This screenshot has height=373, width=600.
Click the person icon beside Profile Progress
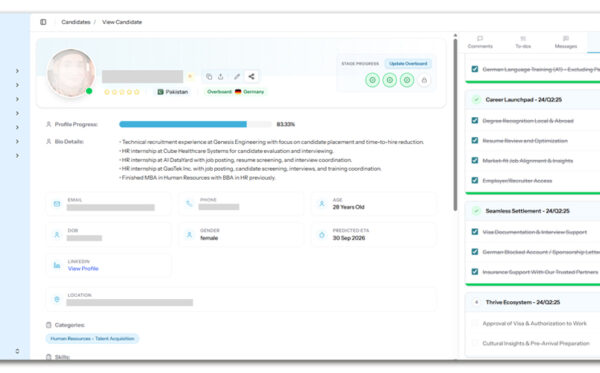(49, 124)
